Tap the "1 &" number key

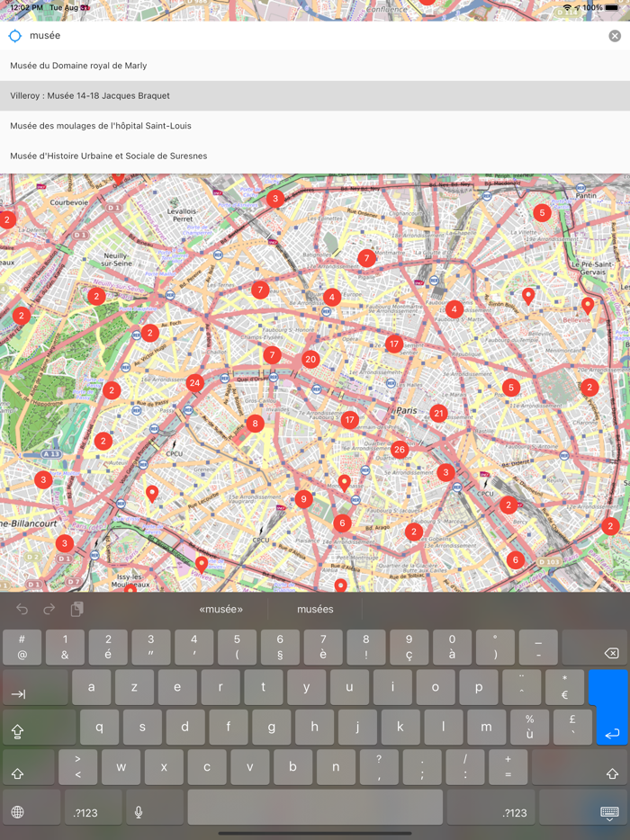tap(66, 648)
